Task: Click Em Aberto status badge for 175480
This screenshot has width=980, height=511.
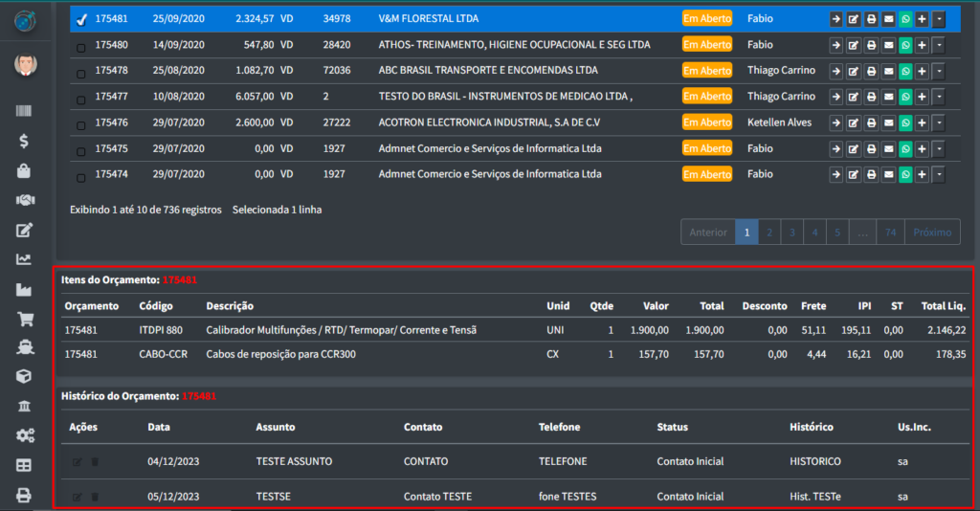Action: tap(706, 45)
